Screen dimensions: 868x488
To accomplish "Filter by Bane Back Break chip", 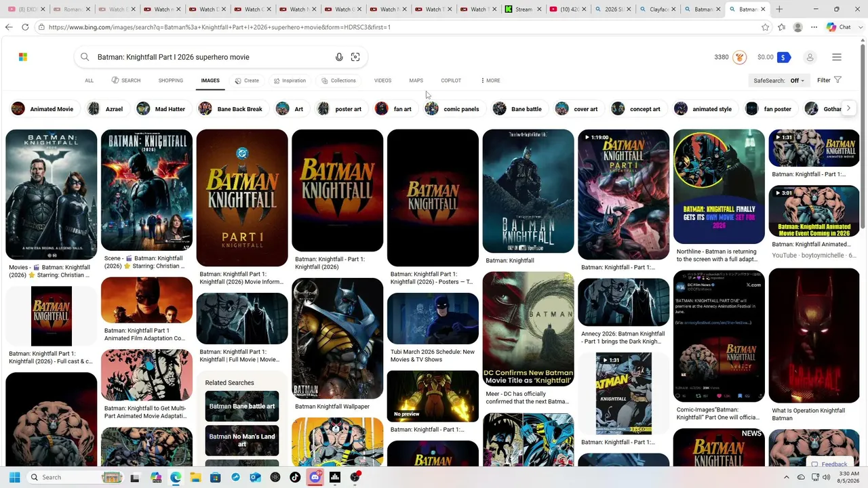I will coord(231,108).
